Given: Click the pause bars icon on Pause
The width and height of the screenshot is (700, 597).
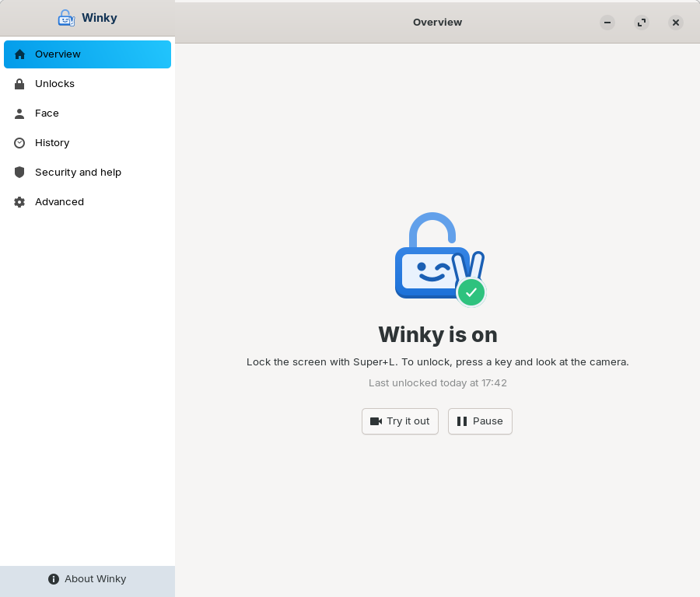Looking at the screenshot, I should 462,421.
